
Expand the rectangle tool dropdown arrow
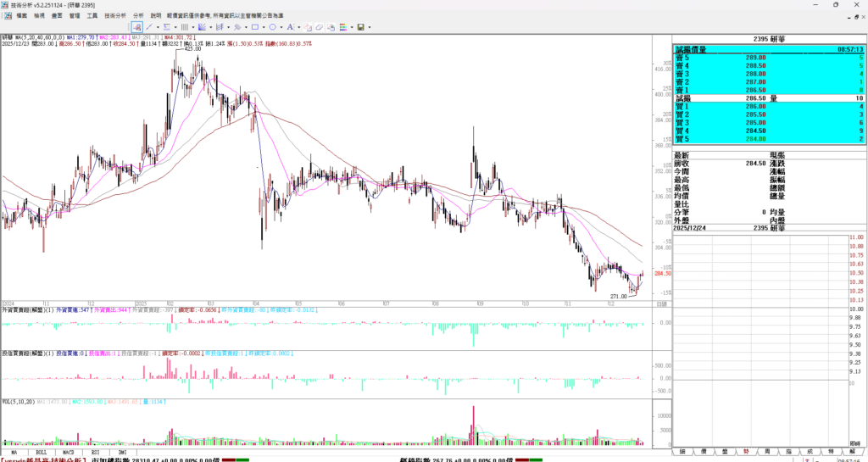point(264,27)
